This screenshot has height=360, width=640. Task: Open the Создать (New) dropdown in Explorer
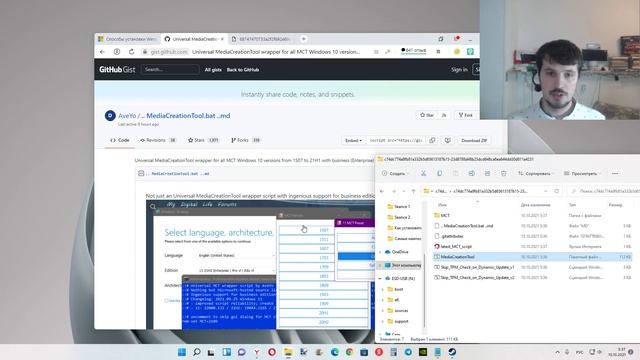395,173
